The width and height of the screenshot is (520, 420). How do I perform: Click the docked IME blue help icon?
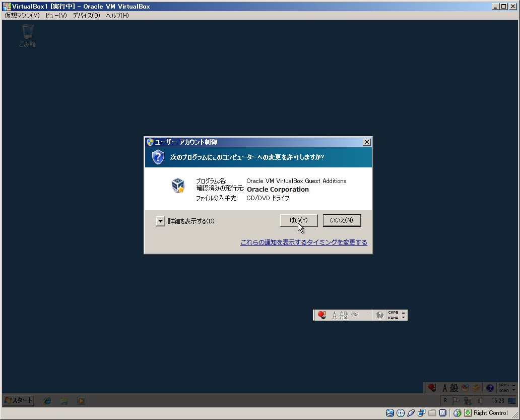(490, 388)
